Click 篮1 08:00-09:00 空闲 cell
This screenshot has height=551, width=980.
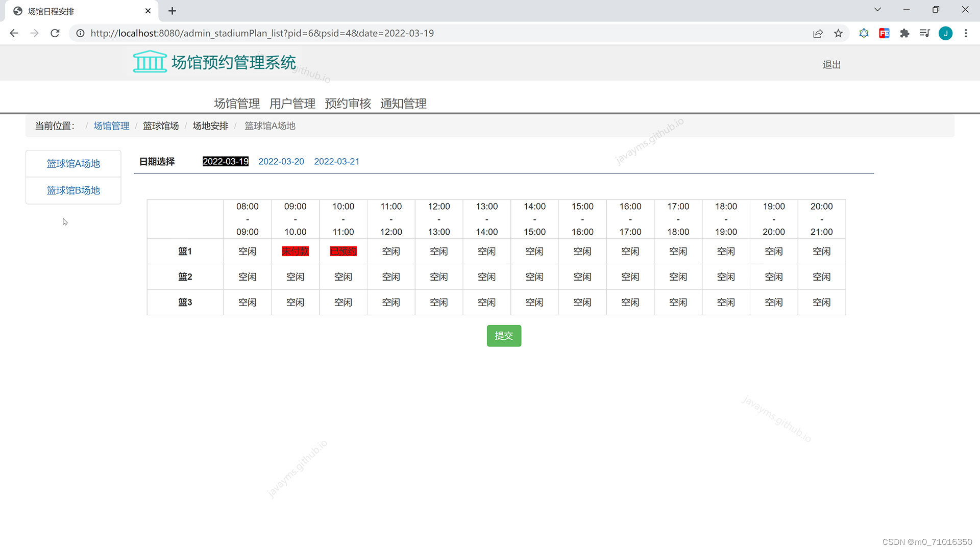248,252
